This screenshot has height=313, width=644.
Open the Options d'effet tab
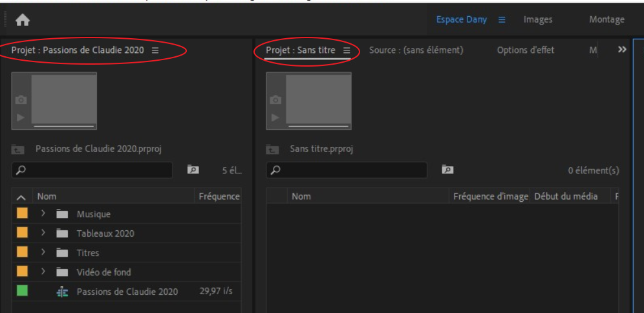(525, 50)
